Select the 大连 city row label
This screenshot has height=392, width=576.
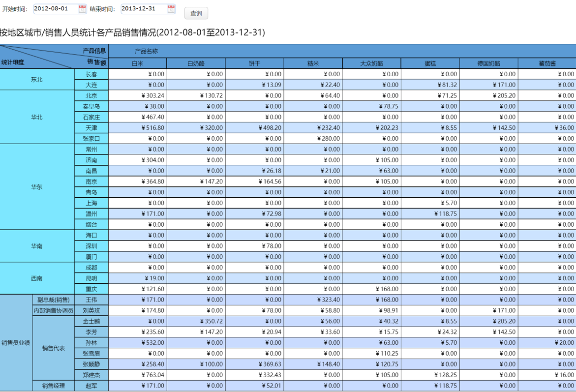(x=91, y=85)
